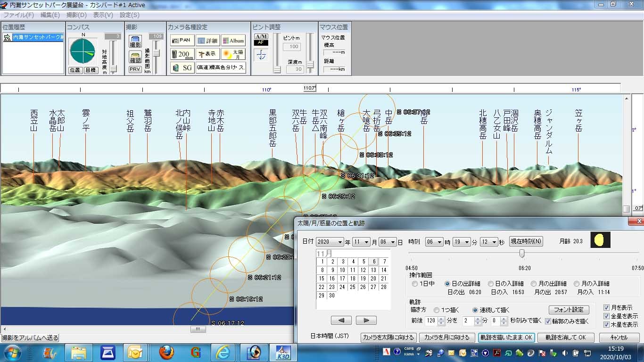Screen dimensions: 644x362
Task: Click the 位置 button under compass
Action: pos(75,70)
